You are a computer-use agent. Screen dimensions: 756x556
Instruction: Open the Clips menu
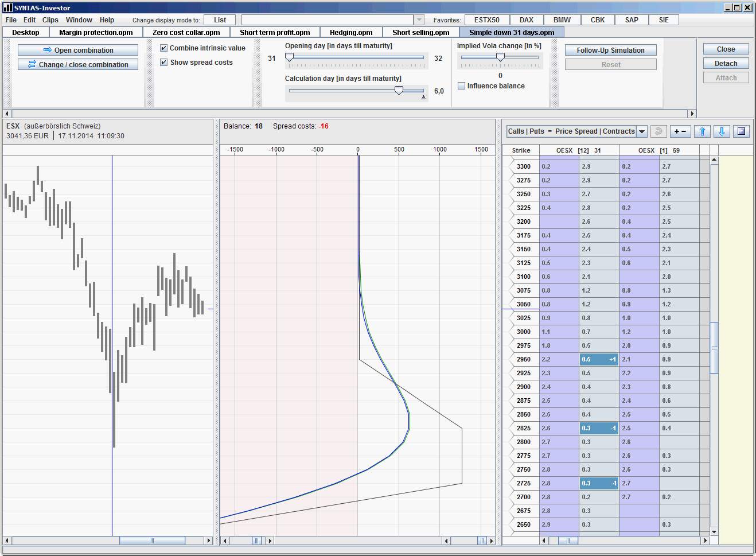tap(50, 20)
